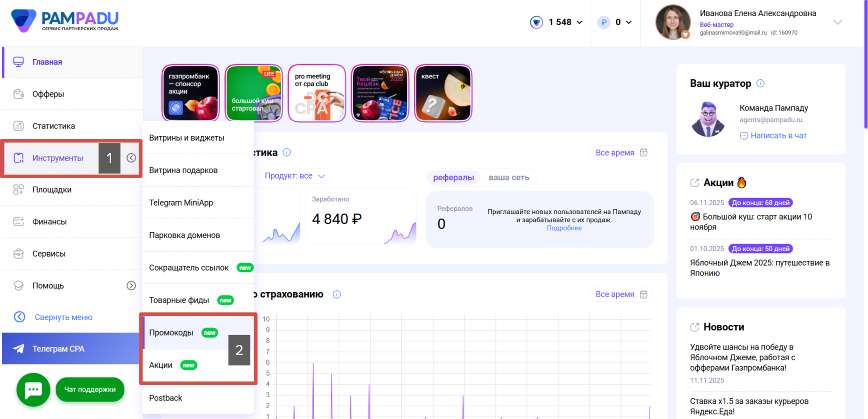868x419 pixels.
Task: Click info icon beside страхованию heading
Action: [x=337, y=295]
